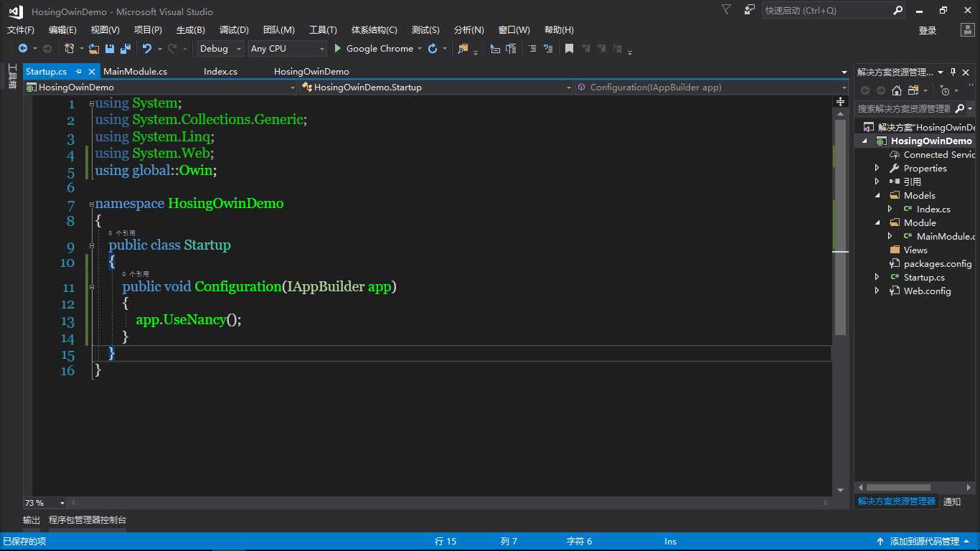Click the open file toolbar icon
980x551 pixels.
(x=94, y=48)
